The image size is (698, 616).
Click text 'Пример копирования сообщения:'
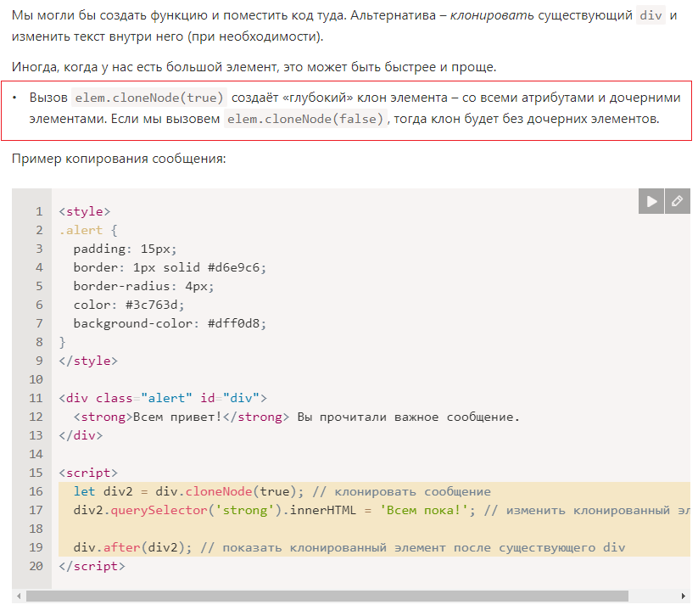point(119,159)
